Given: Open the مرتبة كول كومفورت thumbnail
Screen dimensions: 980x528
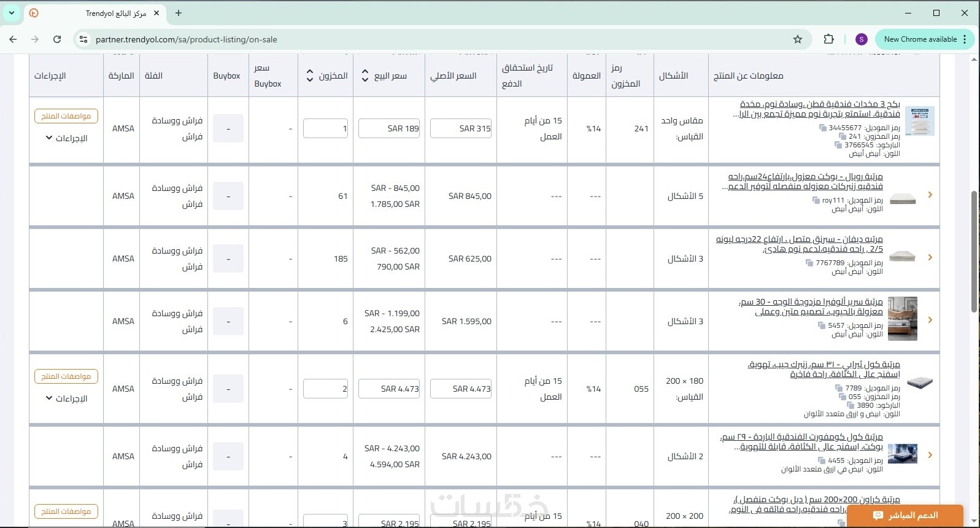Looking at the screenshot, I should click(x=902, y=454).
